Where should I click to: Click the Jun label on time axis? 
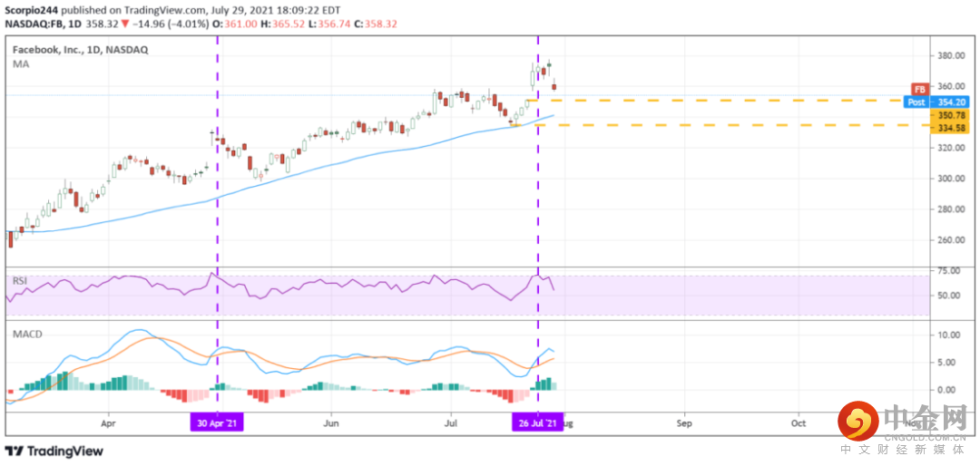(330, 422)
